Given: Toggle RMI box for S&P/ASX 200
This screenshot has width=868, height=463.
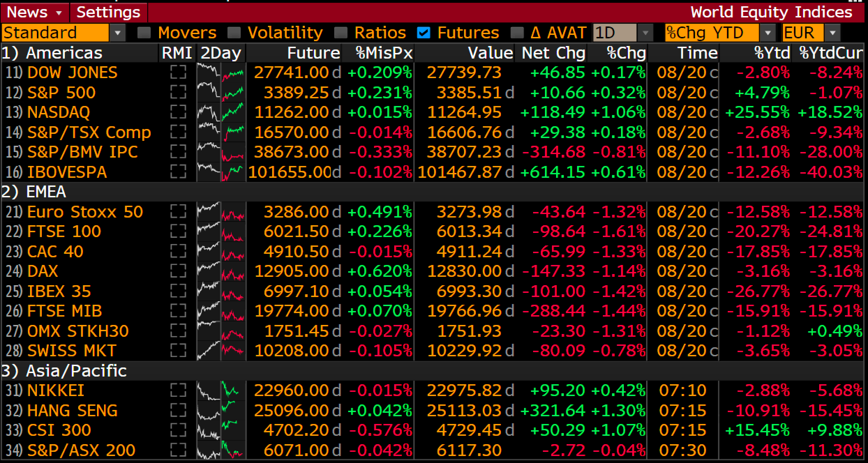Looking at the screenshot, I should pyautogui.click(x=178, y=450).
